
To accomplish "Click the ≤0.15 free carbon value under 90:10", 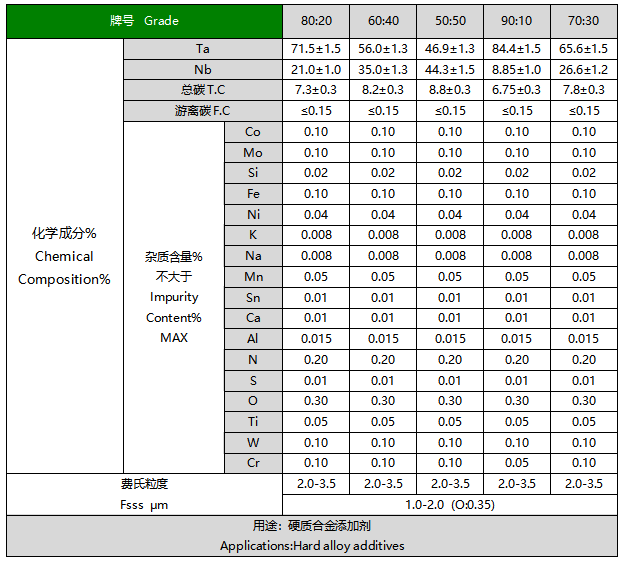I will tap(517, 111).
